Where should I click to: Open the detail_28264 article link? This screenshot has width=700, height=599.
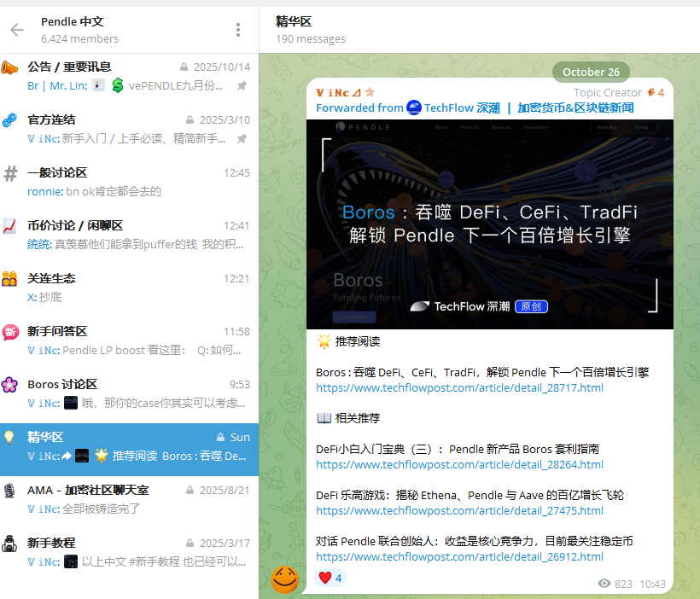tap(459, 465)
